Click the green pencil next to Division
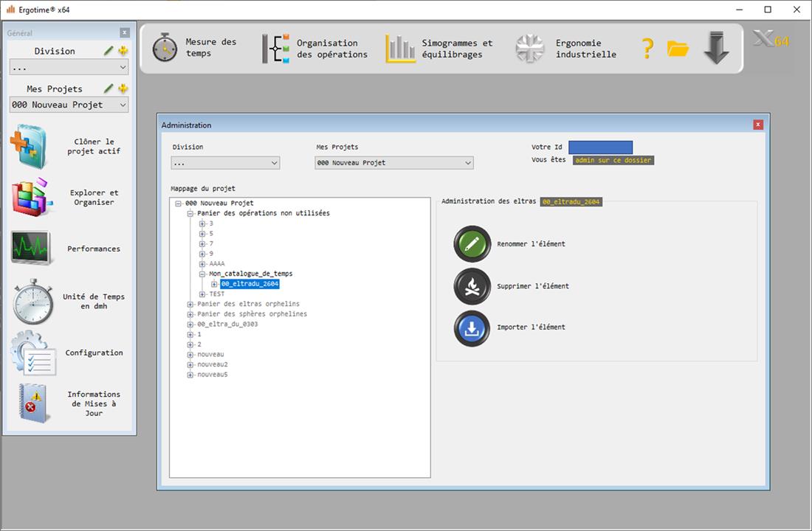812x531 pixels. coord(109,51)
